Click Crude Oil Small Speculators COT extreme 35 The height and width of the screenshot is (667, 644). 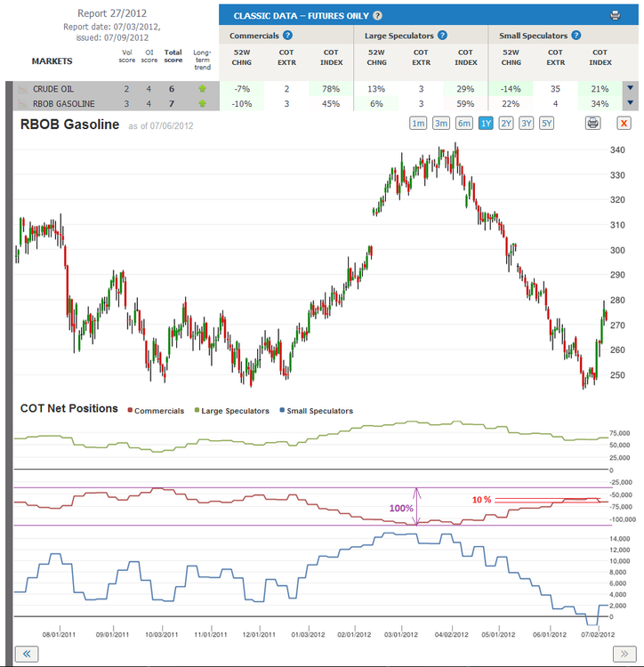tap(555, 89)
